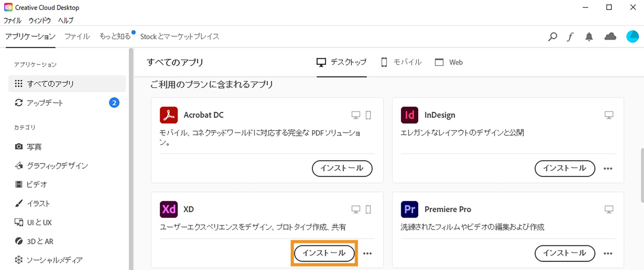Select the デスクトップ platform tab
This screenshot has width=644, height=270.
341,62
